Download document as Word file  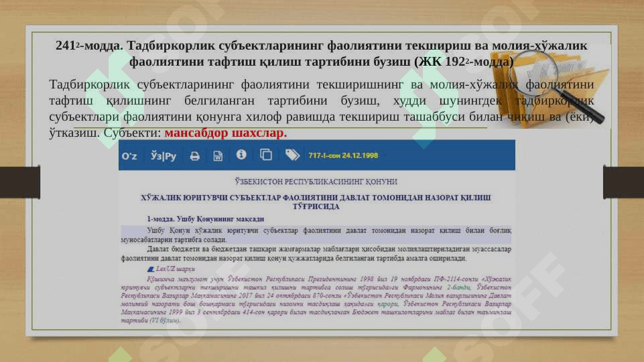[218, 156]
